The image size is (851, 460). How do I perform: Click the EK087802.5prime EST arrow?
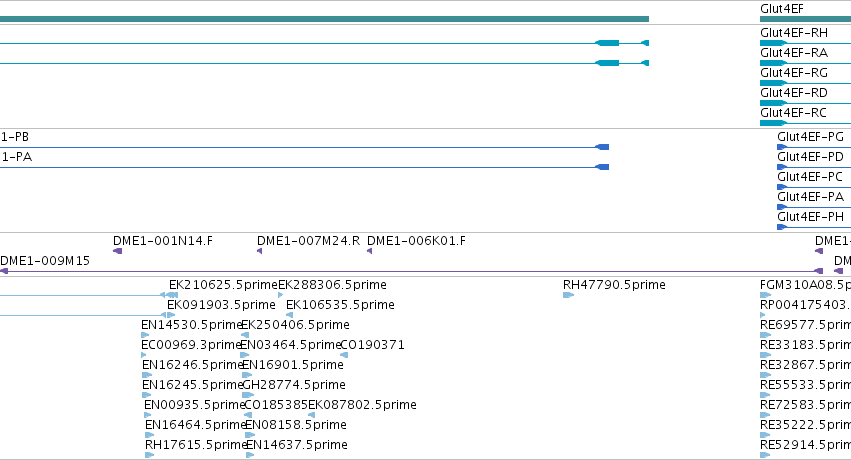pos(312,416)
